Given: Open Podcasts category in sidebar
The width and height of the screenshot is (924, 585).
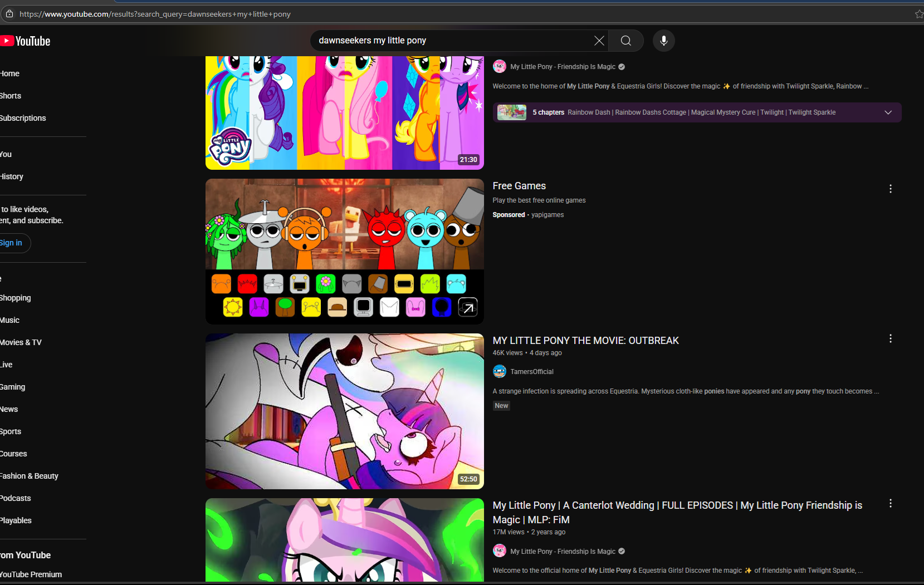Looking at the screenshot, I should [x=16, y=498].
